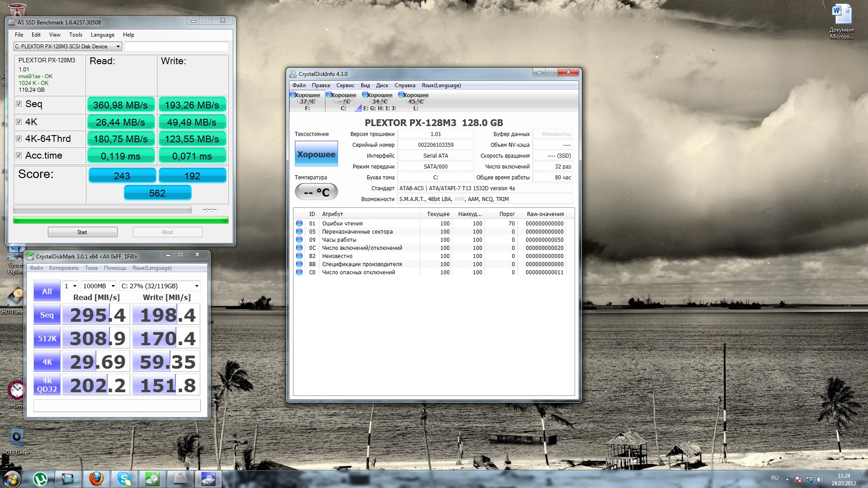The height and width of the screenshot is (488, 868).
Task: Select drive C: status in CrystalDiskInfo
Action: [343, 101]
